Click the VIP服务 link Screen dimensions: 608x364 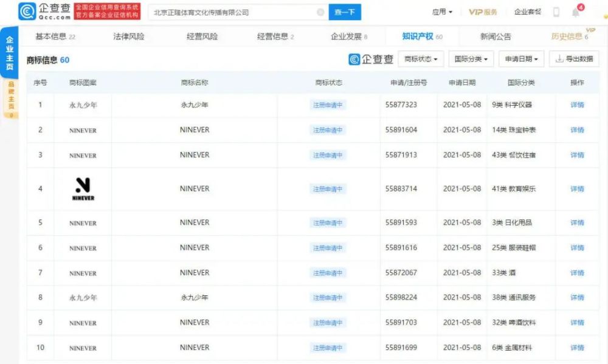(x=483, y=12)
